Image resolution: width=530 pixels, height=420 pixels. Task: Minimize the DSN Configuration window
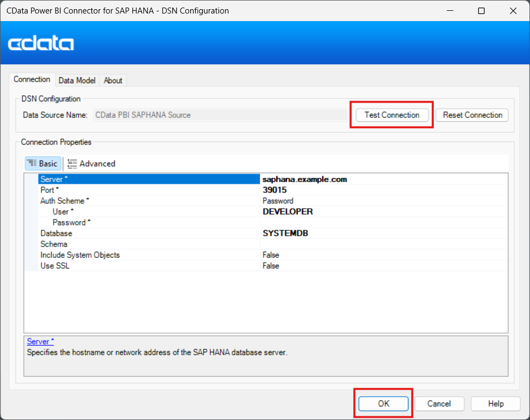click(x=450, y=11)
